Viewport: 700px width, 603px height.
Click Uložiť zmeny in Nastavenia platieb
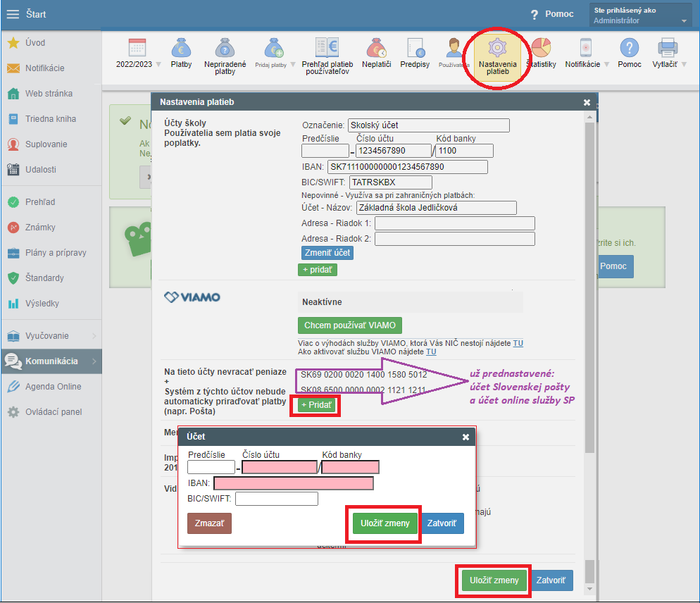(494, 580)
